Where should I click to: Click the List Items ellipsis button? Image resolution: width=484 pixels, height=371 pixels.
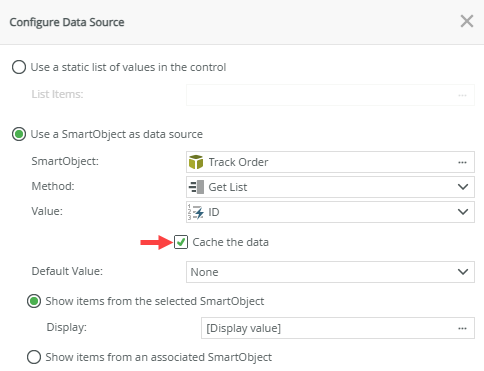point(462,95)
